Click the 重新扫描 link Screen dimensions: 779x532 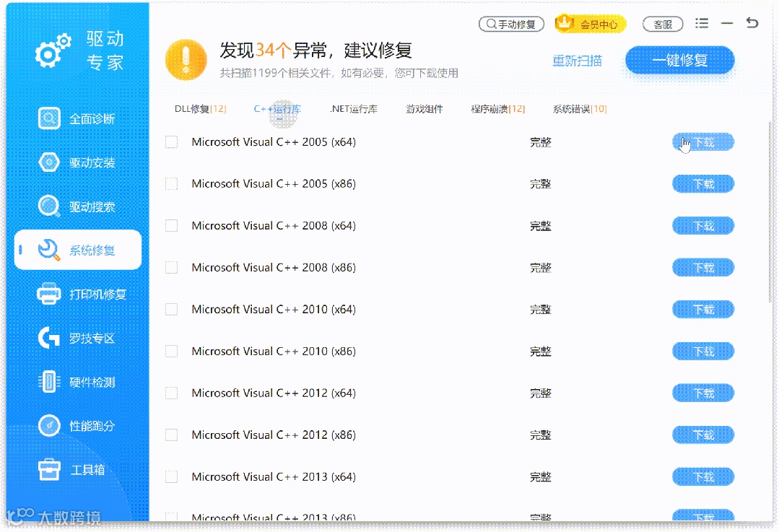(x=577, y=61)
